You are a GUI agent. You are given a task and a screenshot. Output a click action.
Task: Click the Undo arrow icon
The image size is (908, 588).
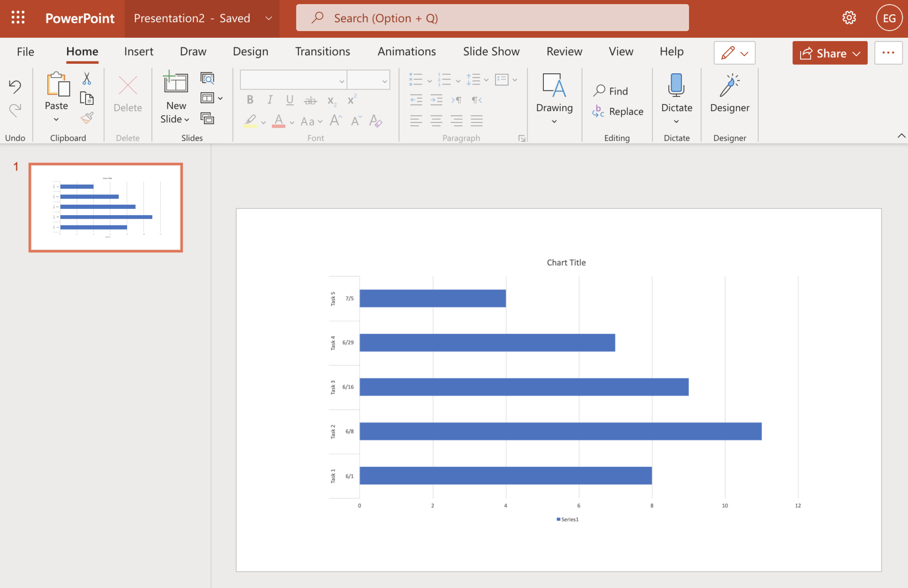click(x=15, y=86)
